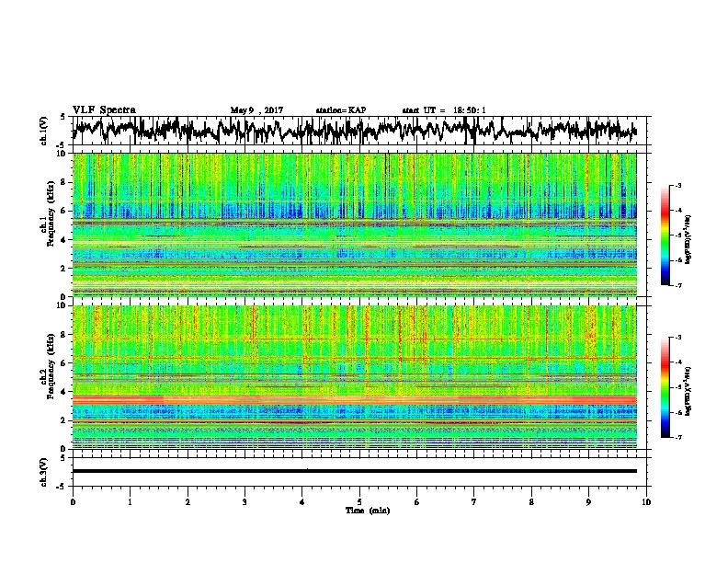728x563 pixels.
Task: Click the ch.1 colorbar log(PSD) label
Action: coord(688,239)
